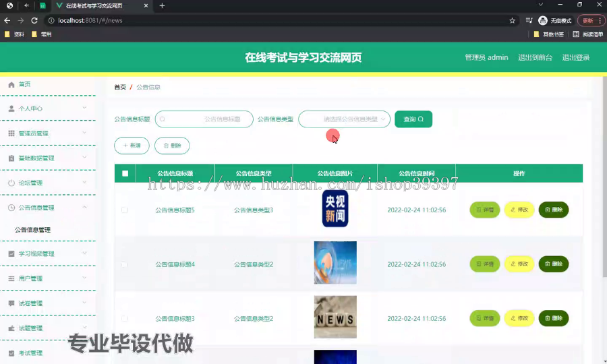
Task: Click 删除 for 公告信息标题5
Action: click(x=554, y=210)
